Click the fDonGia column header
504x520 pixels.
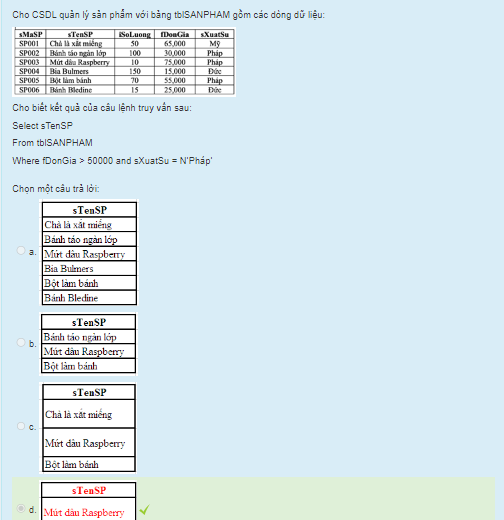click(x=175, y=34)
